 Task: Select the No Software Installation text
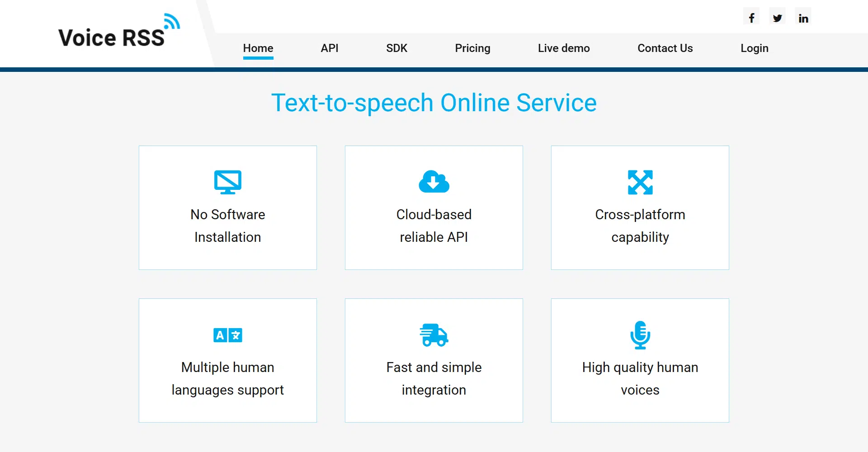pos(228,226)
